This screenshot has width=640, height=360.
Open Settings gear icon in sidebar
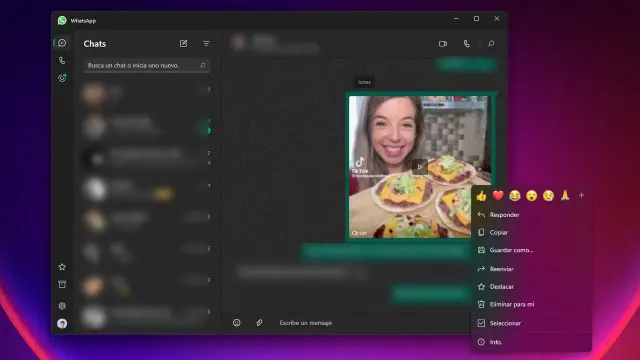[62, 305]
